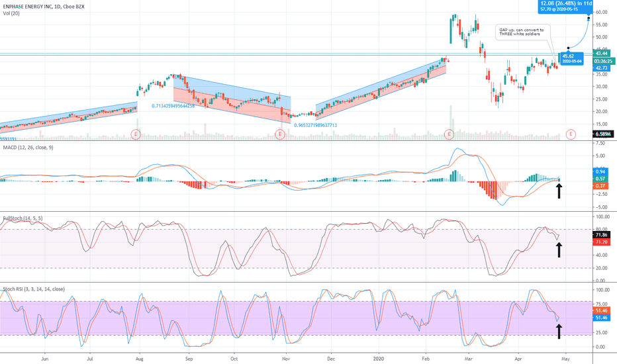617x364 pixels.
Task: Click the May label on time axis
Action: click(565, 359)
